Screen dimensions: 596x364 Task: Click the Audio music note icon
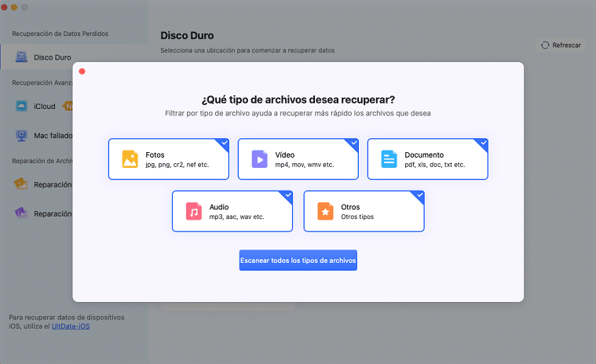click(x=194, y=211)
